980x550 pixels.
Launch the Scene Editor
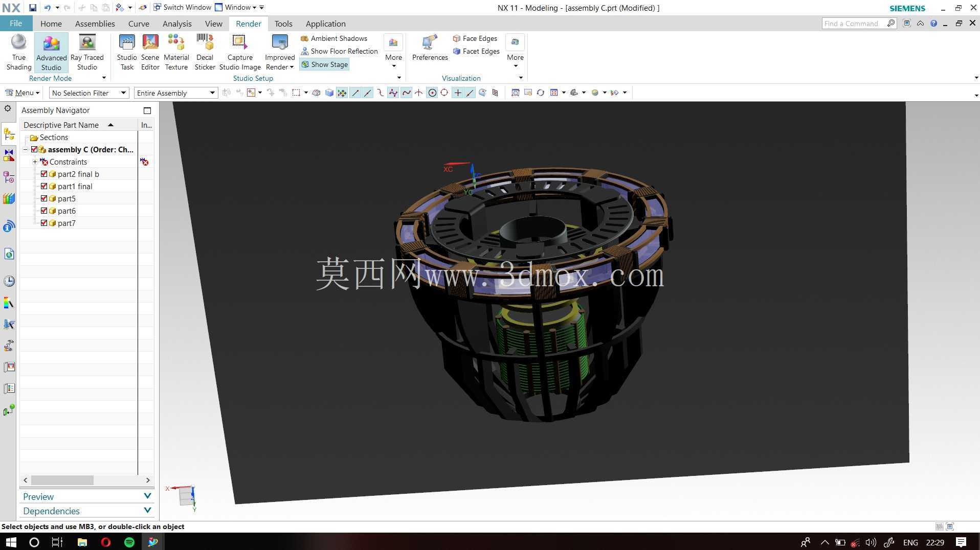[150, 52]
